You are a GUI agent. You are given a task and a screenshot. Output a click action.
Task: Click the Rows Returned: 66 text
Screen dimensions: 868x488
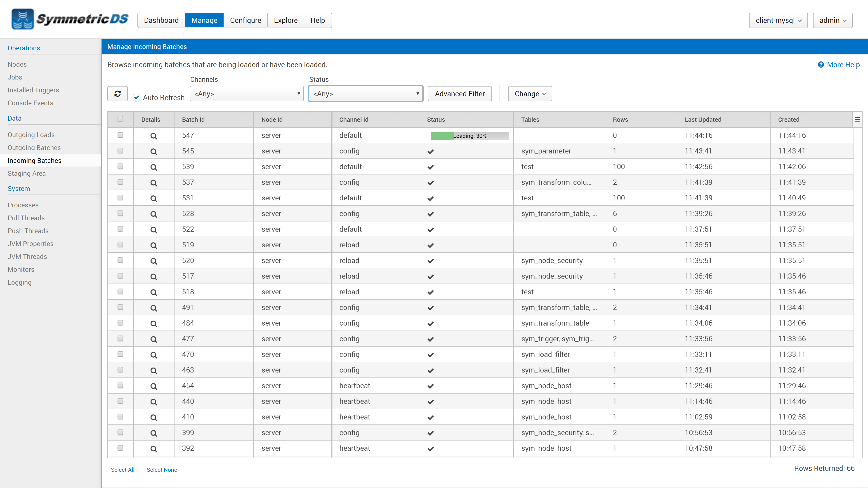click(x=824, y=468)
